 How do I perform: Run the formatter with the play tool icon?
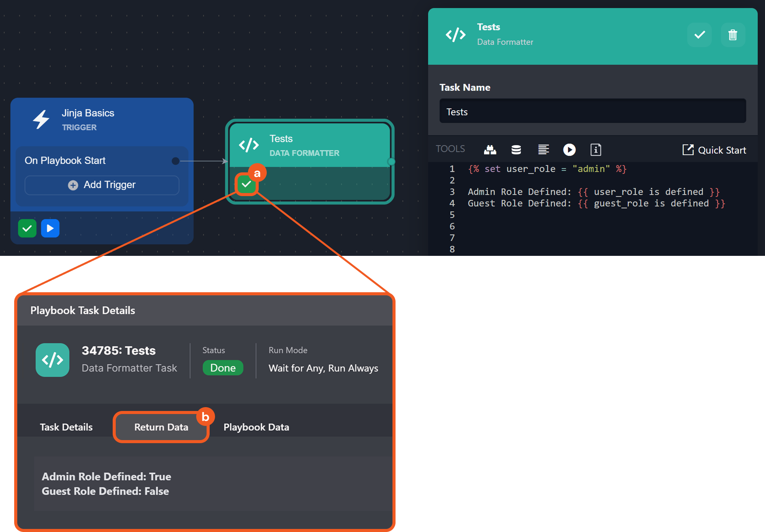click(569, 150)
